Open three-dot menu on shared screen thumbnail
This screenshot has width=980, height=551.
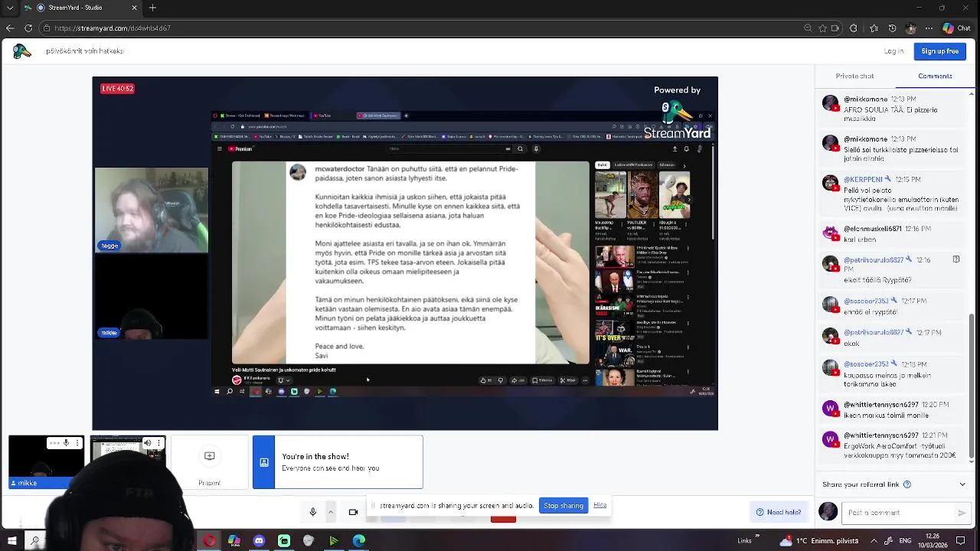coord(158,443)
